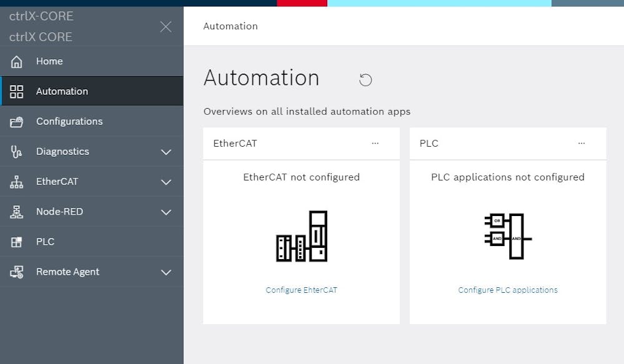The image size is (624, 364).
Task: Click 'PLC applications not configured' text
Action: coord(508,177)
